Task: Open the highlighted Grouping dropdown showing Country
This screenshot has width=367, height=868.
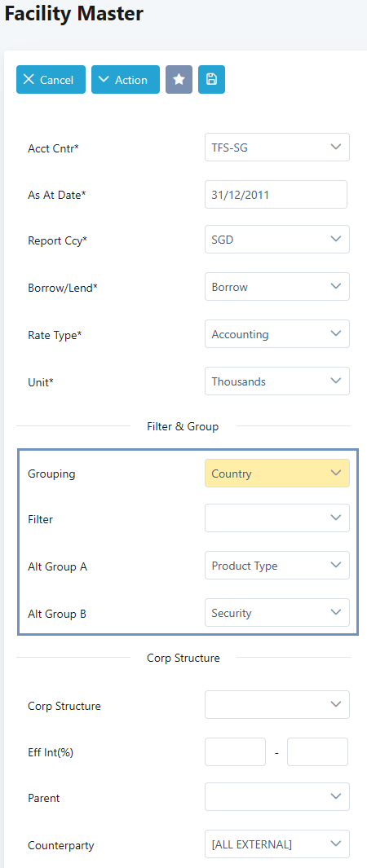Action: [x=277, y=474]
